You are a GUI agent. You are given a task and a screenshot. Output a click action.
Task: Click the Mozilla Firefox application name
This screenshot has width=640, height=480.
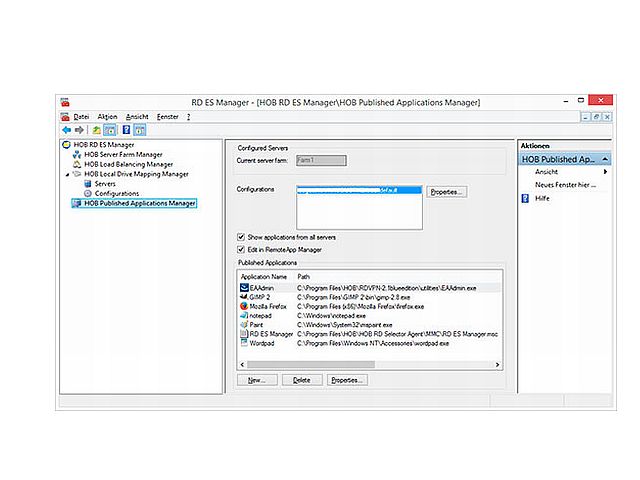[x=268, y=306]
